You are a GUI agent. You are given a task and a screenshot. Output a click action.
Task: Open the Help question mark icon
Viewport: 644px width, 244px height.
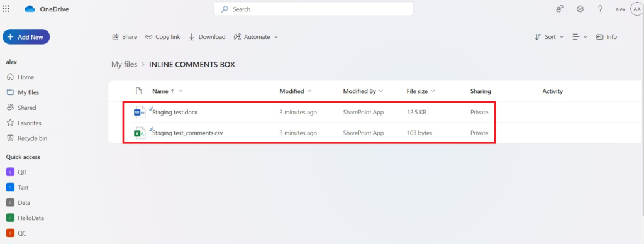[x=600, y=9]
